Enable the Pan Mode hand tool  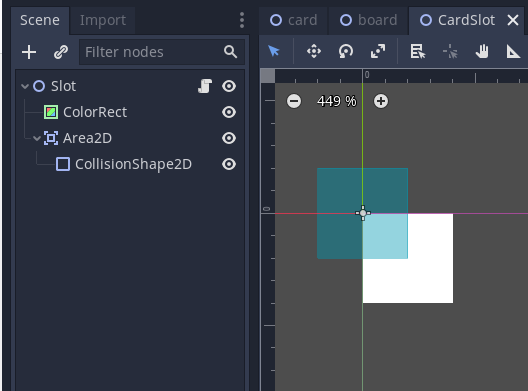(x=482, y=52)
